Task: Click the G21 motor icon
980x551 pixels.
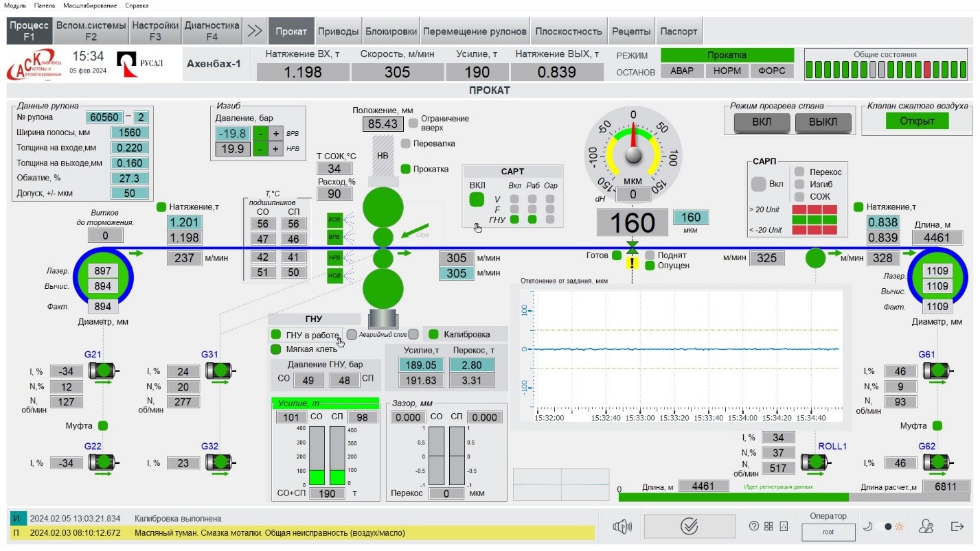Action: [x=104, y=371]
